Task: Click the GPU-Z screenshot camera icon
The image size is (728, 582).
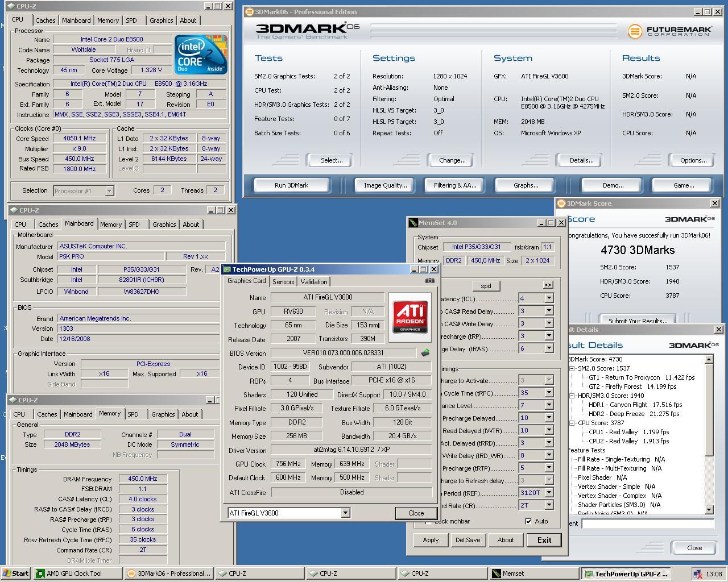Action: pyautogui.click(x=429, y=281)
